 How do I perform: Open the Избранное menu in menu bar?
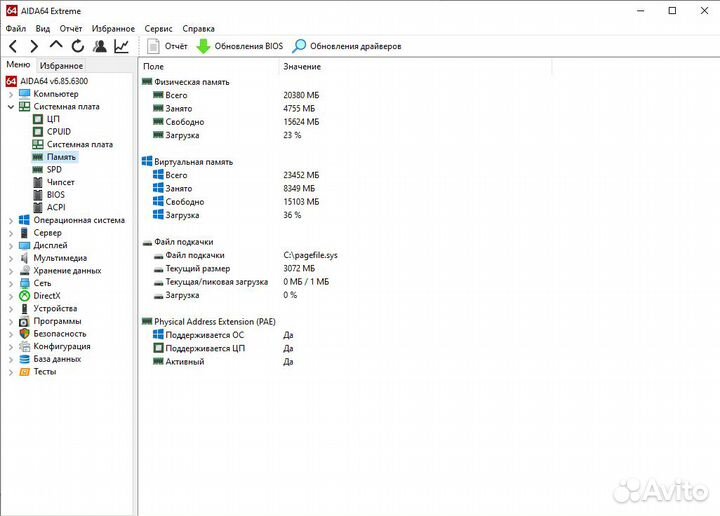click(x=113, y=28)
